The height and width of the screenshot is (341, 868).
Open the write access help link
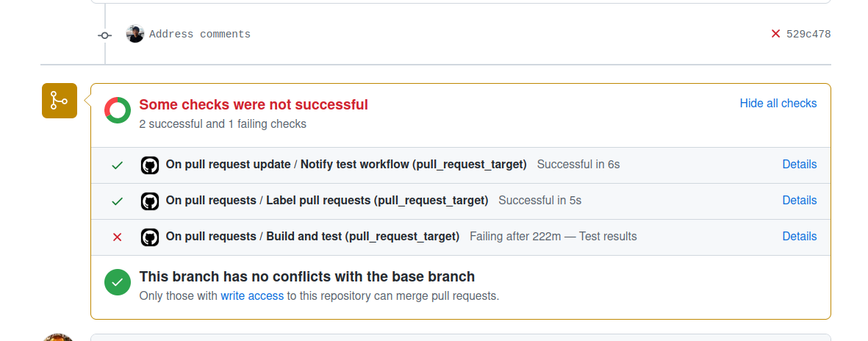point(252,296)
